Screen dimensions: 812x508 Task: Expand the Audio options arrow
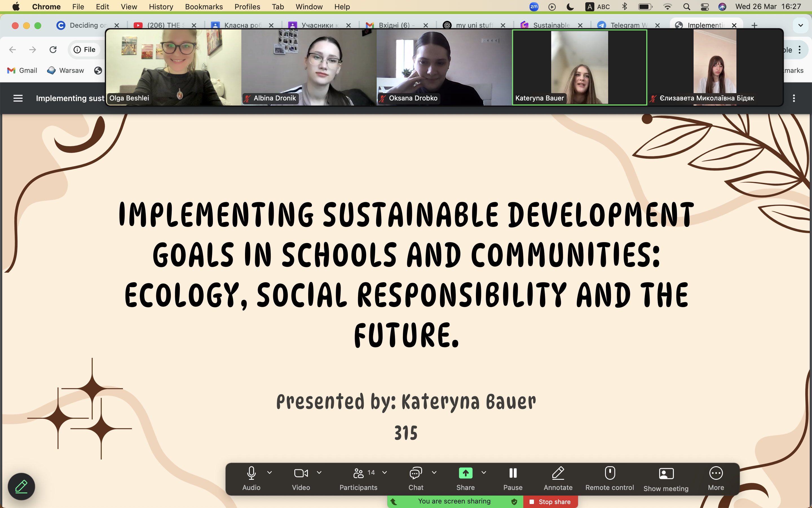(270, 472)
